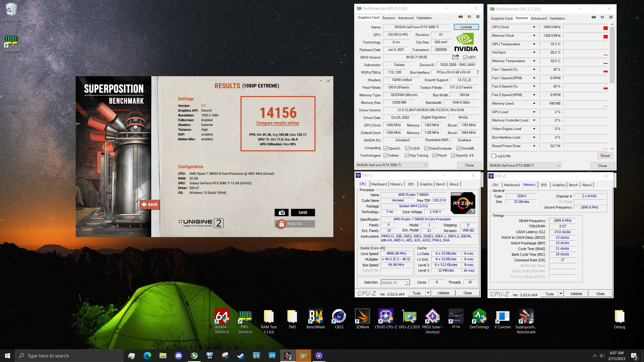Toggle the DirectCompute checkbox

coord(426,148)
